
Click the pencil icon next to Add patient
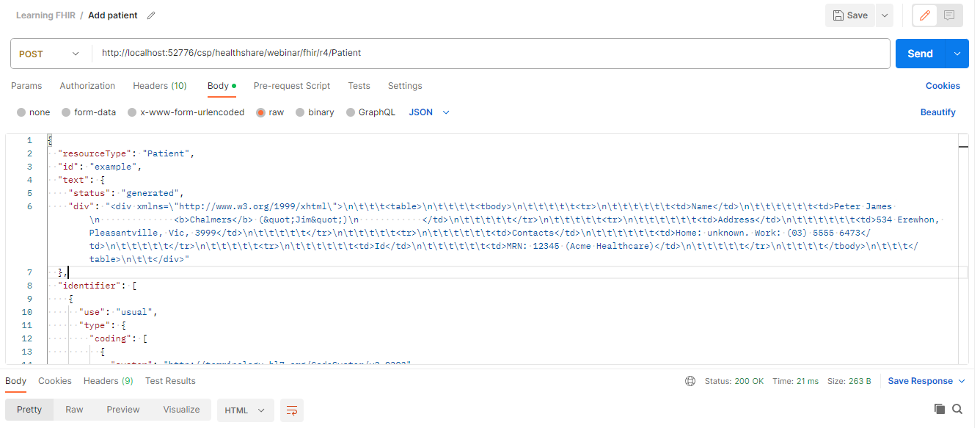(151, 15)
